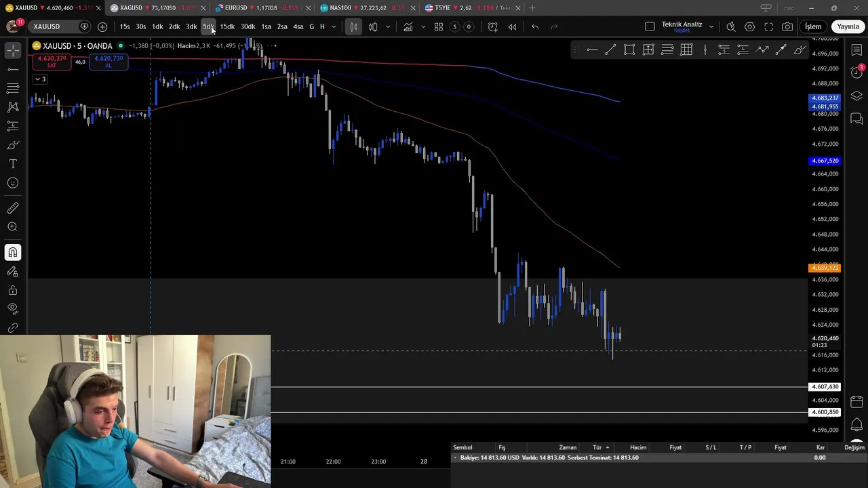Switch to the EURUSD browser tab
The height and width of the screenshot is (488, 868).
[262, 8]
